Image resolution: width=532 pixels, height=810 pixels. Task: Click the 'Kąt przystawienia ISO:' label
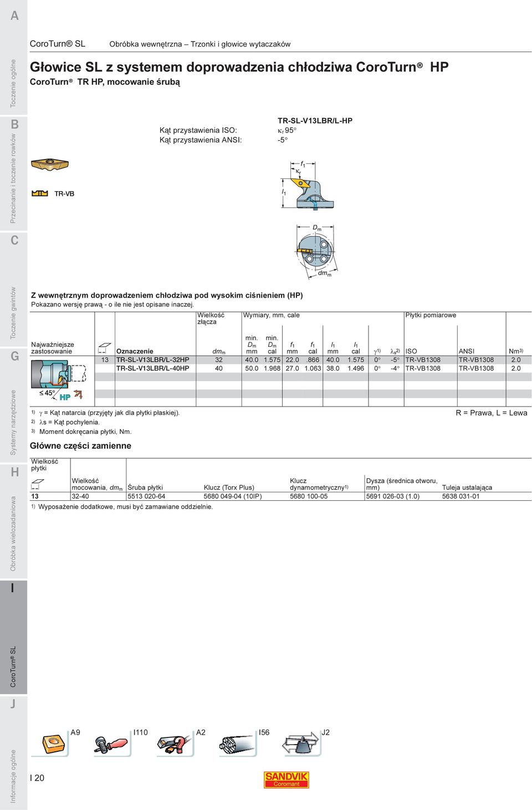pyautogui.click(x=198, y=130)
